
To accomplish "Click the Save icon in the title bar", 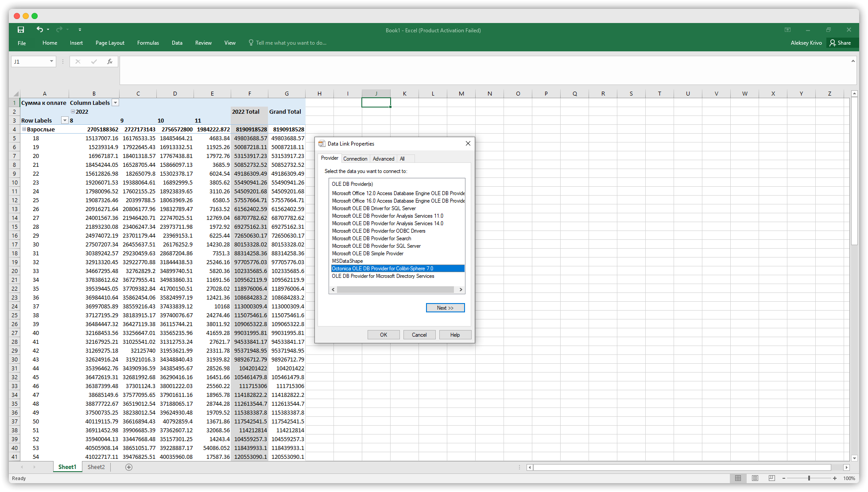I will click(x=21, y=30).
